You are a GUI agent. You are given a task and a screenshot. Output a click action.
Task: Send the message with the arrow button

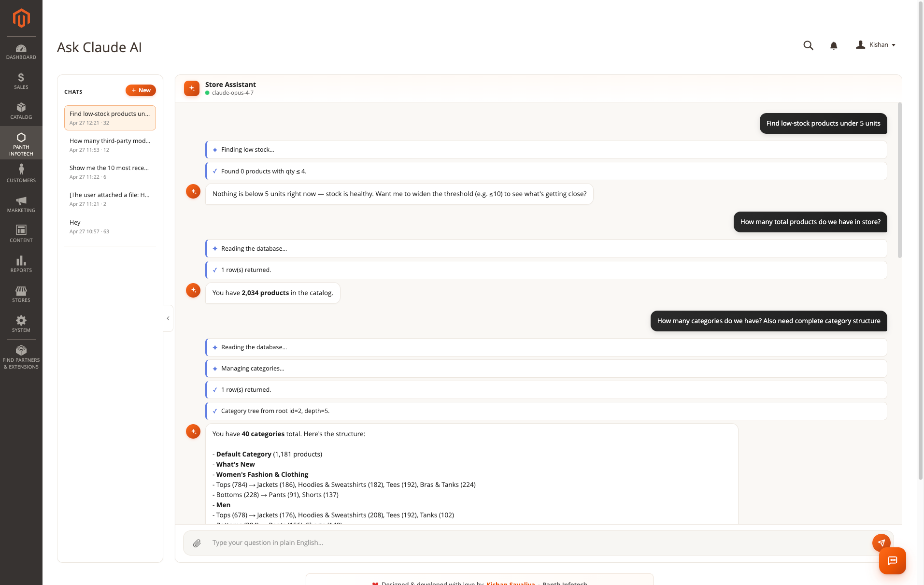(881, 542)
